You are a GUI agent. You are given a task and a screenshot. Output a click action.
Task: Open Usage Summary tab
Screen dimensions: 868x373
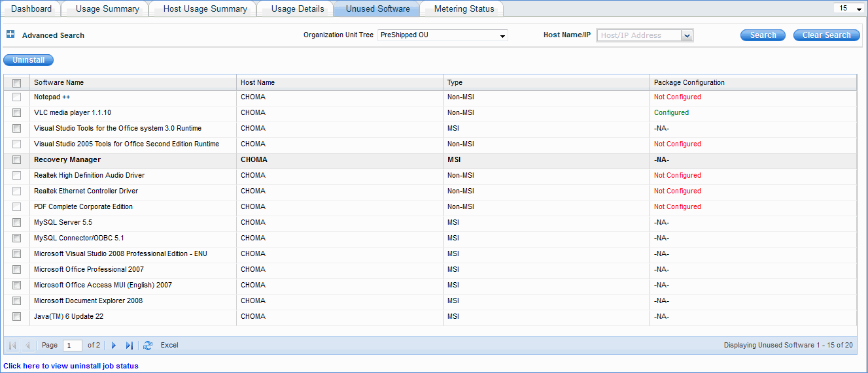click(x=107, y=8)
